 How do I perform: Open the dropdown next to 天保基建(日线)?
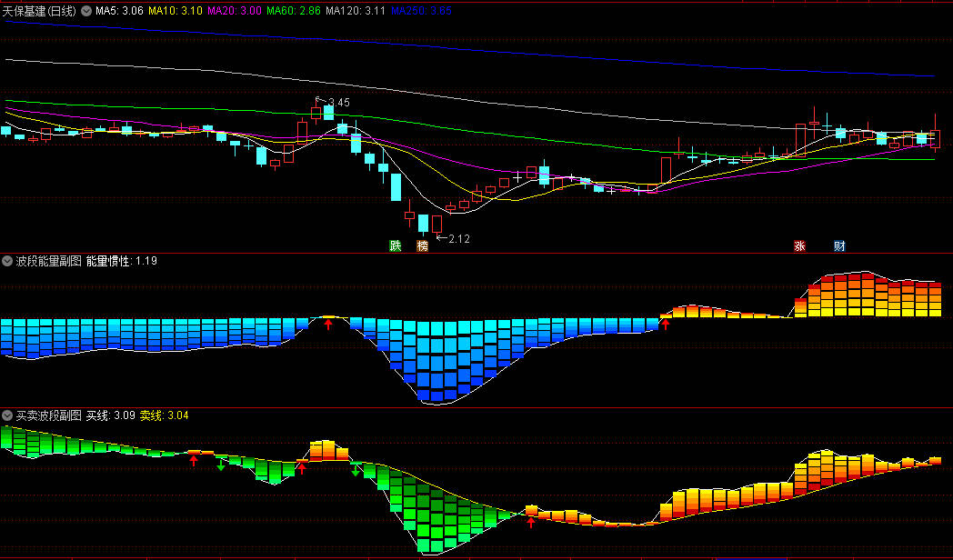pyautogui.click(x=86, y=11)
